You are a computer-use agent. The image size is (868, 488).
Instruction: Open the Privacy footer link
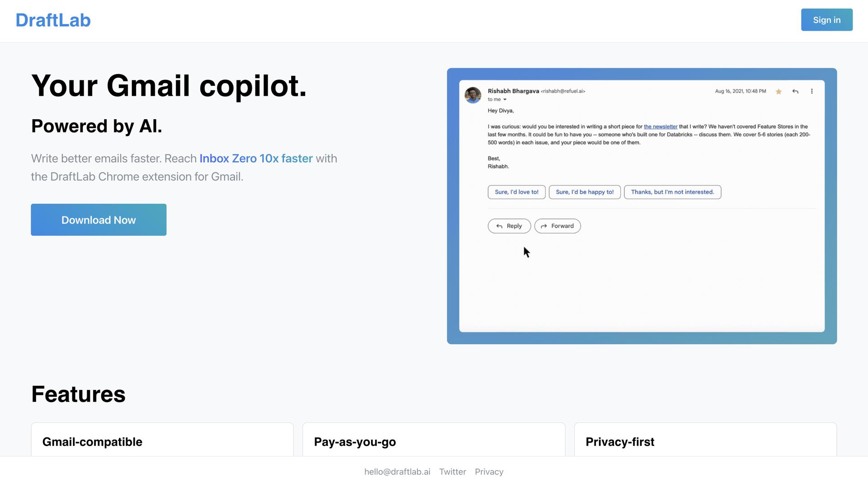click(489, 472)
